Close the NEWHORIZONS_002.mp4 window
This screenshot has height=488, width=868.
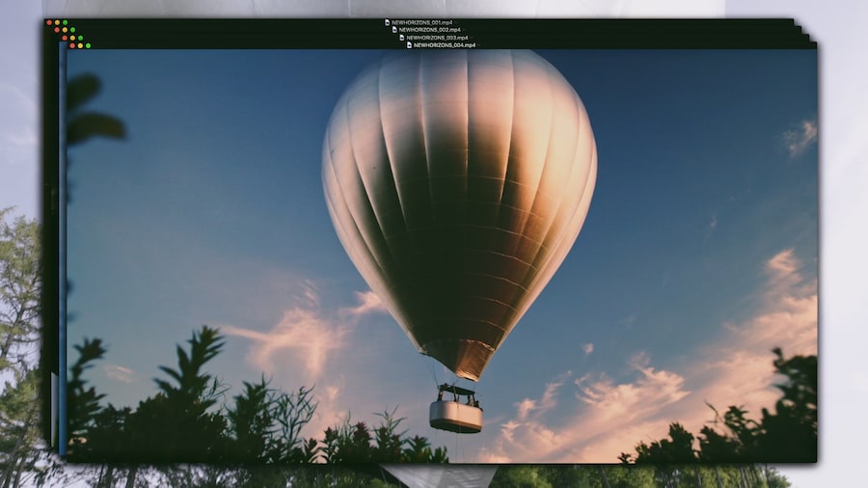57,30
